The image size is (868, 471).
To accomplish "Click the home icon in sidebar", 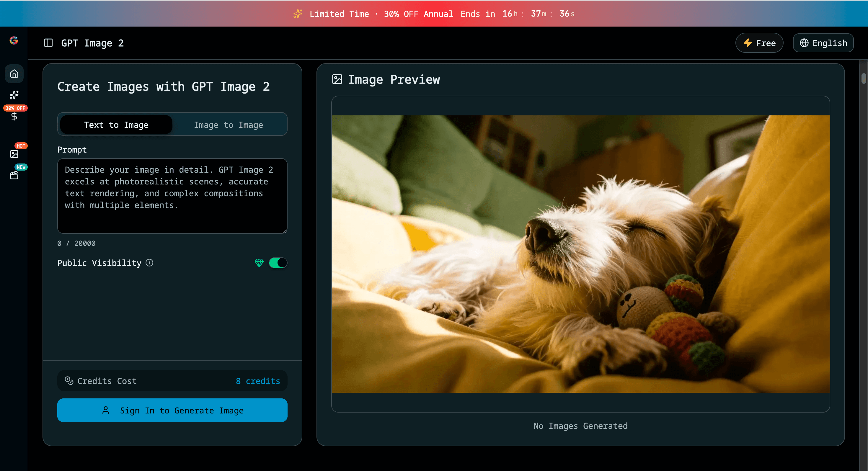I will coord(14,73).
